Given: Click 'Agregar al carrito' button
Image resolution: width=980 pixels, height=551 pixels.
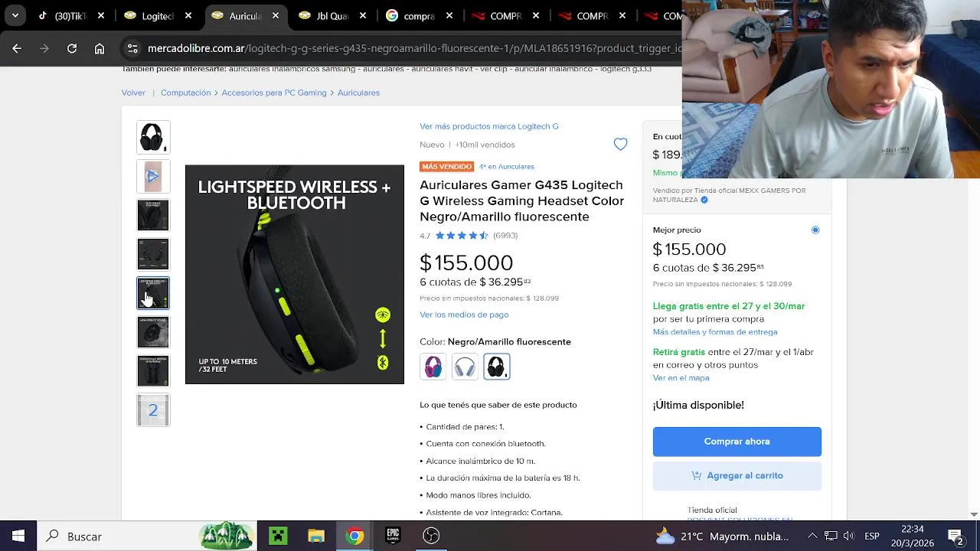Looking at the screenshot, I should [x=737, y=475].
